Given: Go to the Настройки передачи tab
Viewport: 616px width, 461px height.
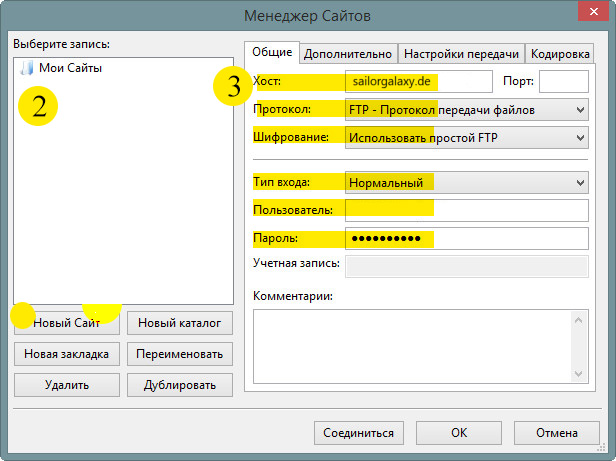Looking at the screenshot, I should click(462, 53).
